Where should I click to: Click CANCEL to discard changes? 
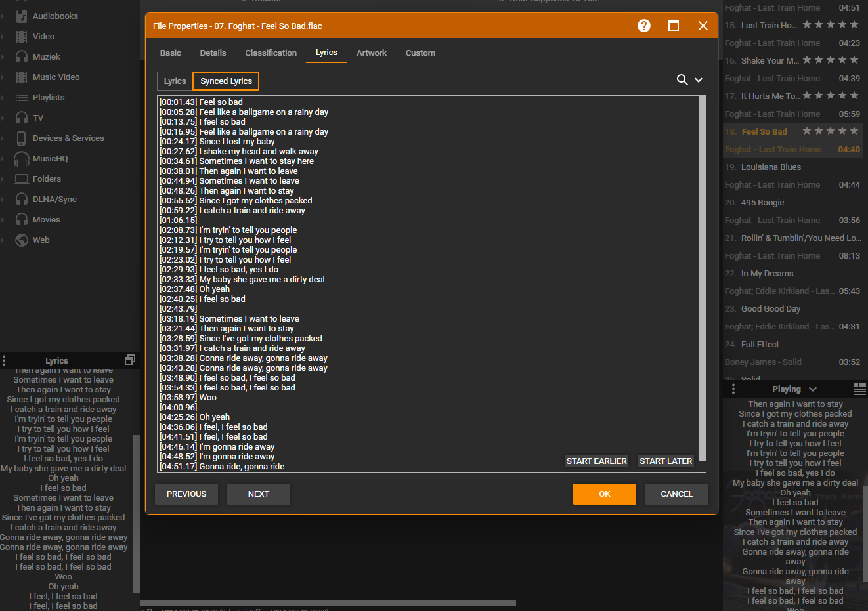coord(676,494)
